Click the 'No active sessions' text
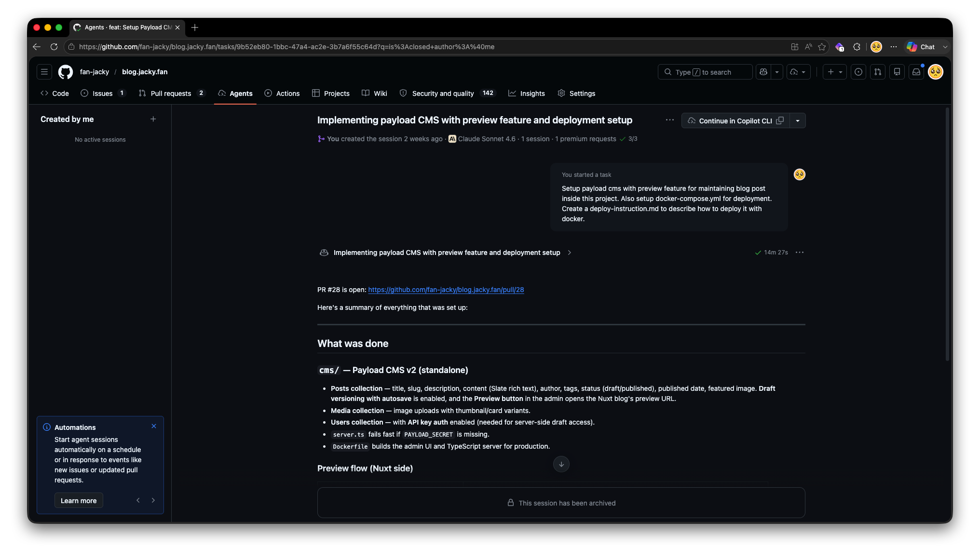Screen dimensions: 980x560 [100, 140]
